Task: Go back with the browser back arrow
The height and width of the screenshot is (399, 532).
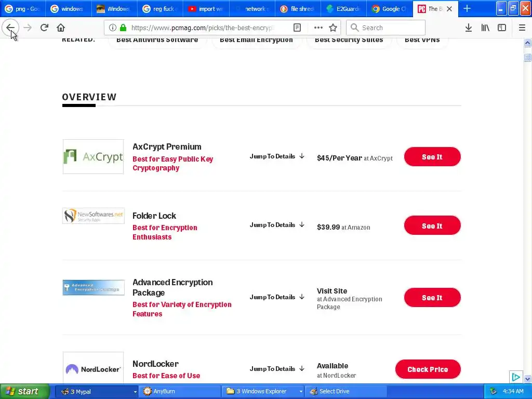Action: tap(10, 28)
